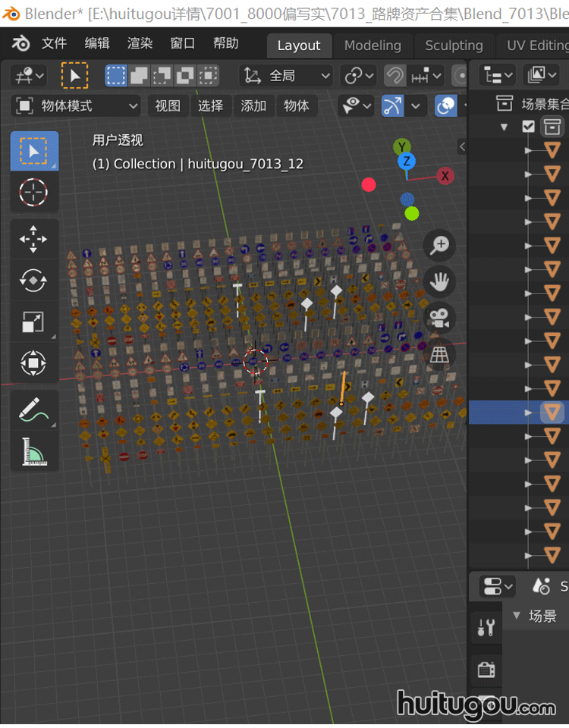The width and height of the screenshot is (569, 728).
Task: Open the 物体模式 mode dropdown
Action: (x=77, y=105)
